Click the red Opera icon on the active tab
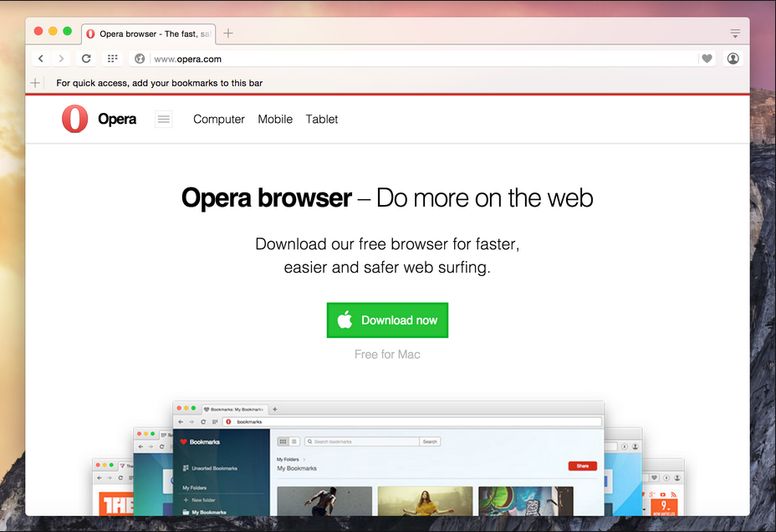 coord(90,33)
